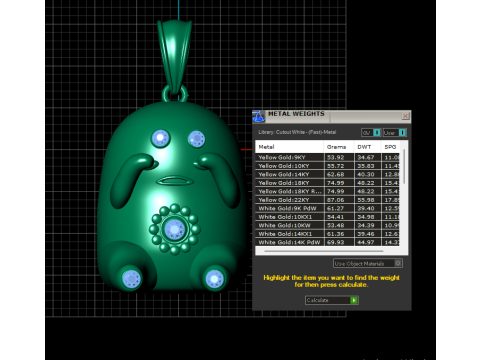Select the pendant's left eye gemstone
This screenshot has width=480, height=360.
coord(161,138)
